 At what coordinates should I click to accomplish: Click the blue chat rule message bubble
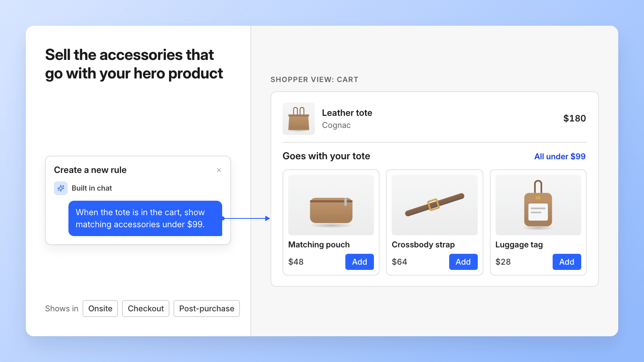tap(145, 218)
